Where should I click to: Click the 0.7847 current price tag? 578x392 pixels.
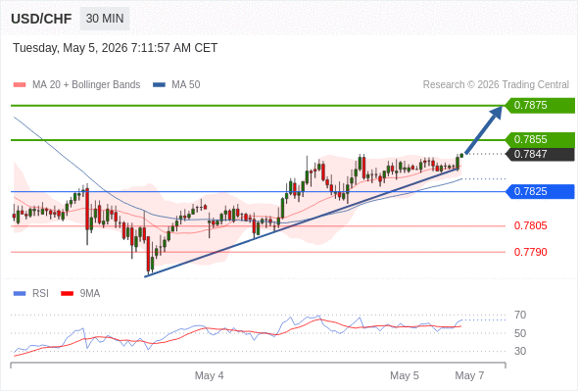(x=540, y=154)
